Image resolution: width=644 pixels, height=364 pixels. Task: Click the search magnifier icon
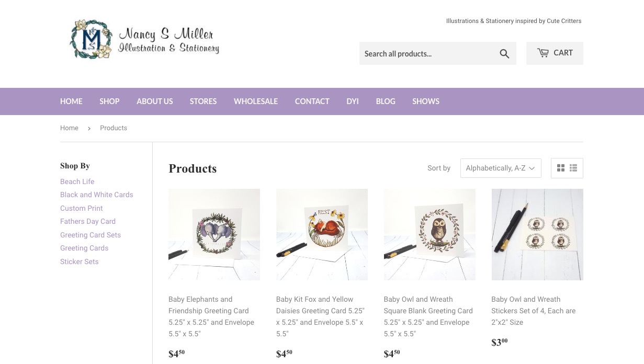(x=504, y=53)
